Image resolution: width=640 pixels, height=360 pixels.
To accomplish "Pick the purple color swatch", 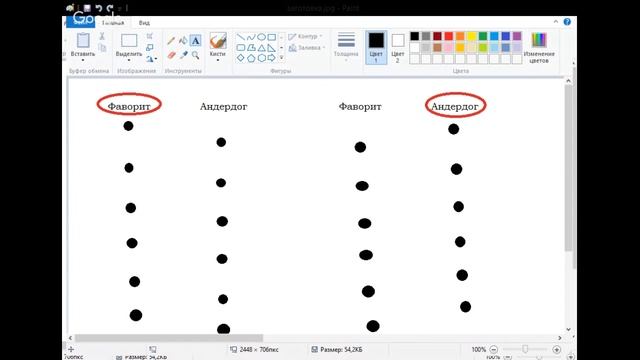I will point(517,36).
